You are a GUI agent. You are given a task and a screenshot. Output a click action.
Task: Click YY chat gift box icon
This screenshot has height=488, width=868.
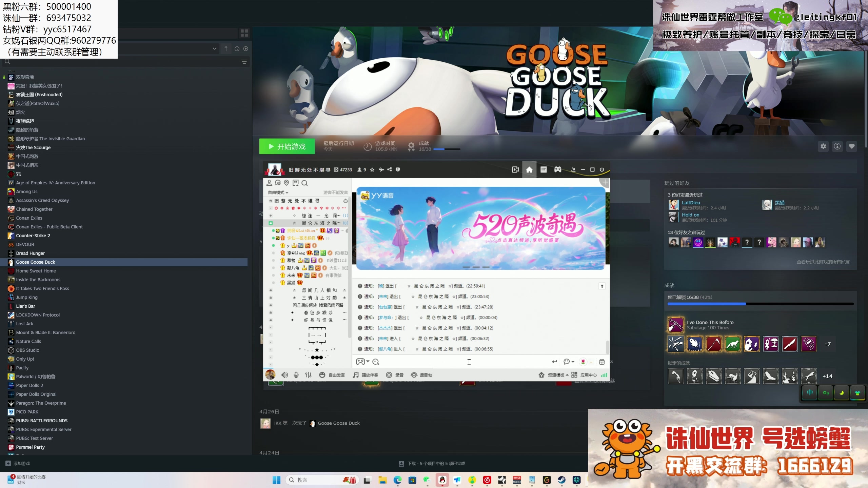(602, 362)
